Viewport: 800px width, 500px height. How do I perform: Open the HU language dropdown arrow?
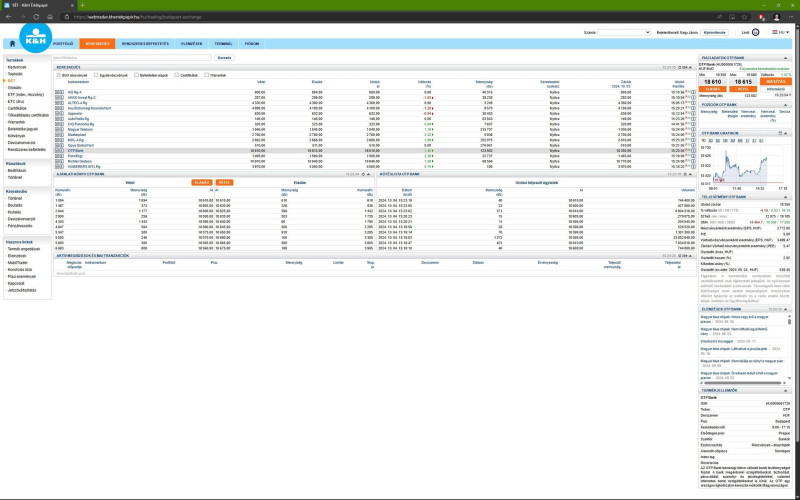click(787, 32)
